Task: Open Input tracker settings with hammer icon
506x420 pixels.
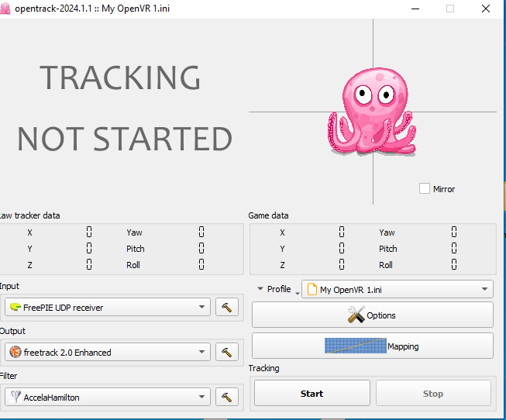Action: point(226,308)
